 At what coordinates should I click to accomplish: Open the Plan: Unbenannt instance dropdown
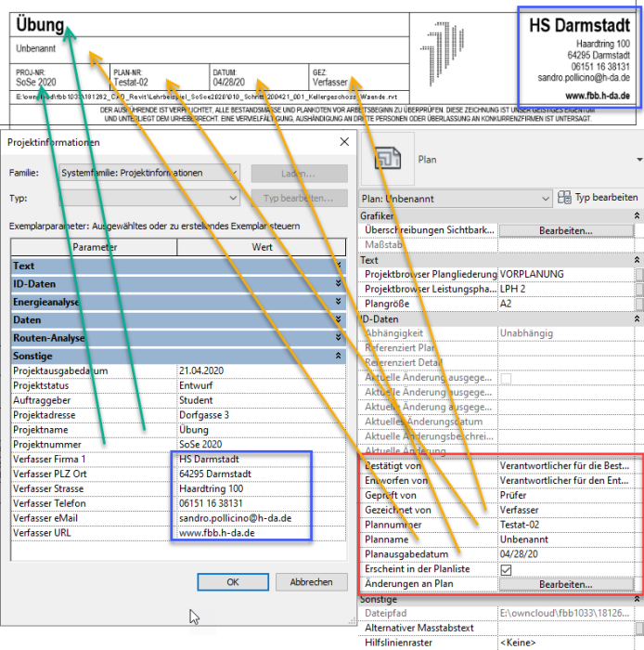[455, 199]
